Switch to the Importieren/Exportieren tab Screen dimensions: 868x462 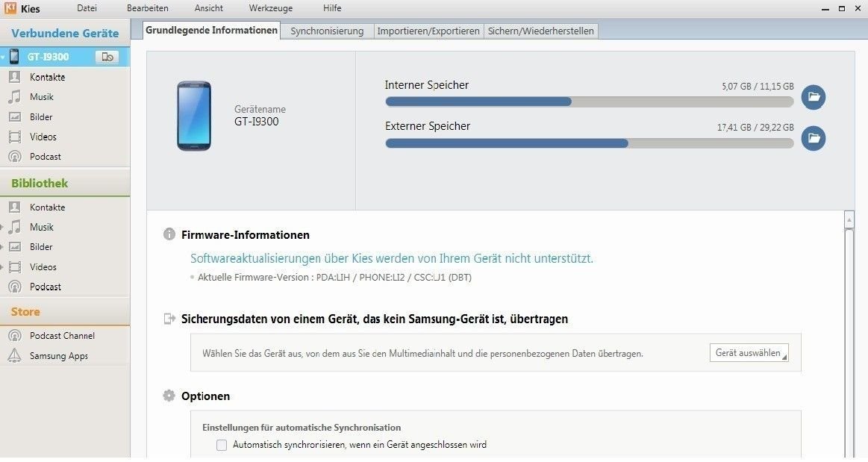[428, 31]
